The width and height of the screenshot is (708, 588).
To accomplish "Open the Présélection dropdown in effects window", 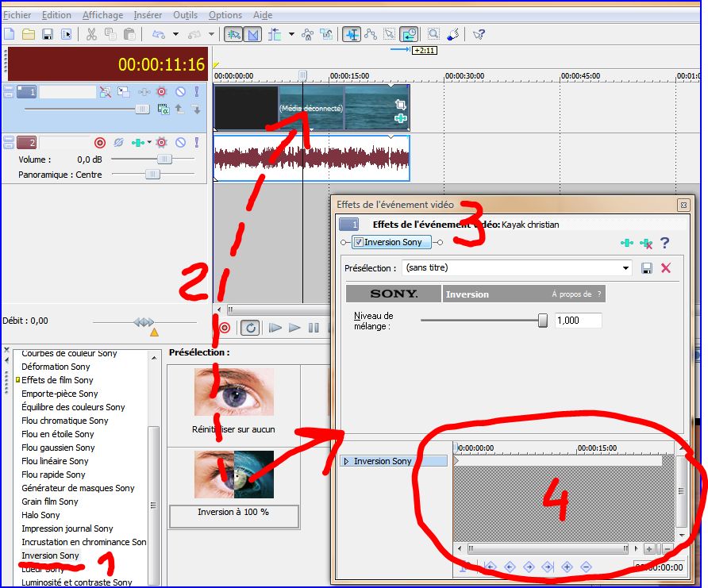I will click(625, 268).
